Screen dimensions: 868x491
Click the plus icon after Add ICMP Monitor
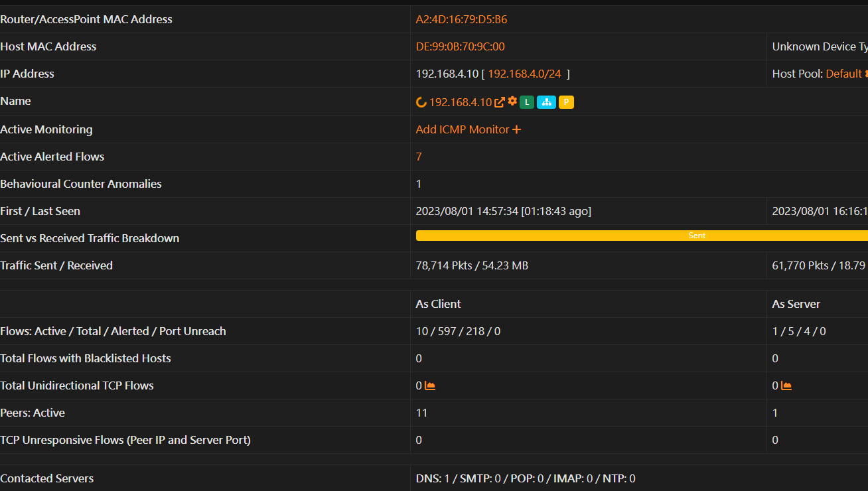point(517,129)
